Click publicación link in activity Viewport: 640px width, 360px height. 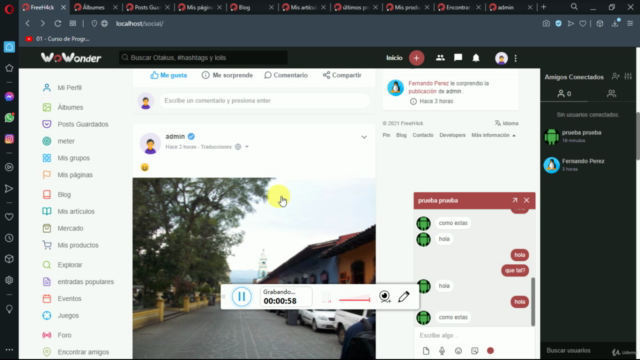[422, 91]
